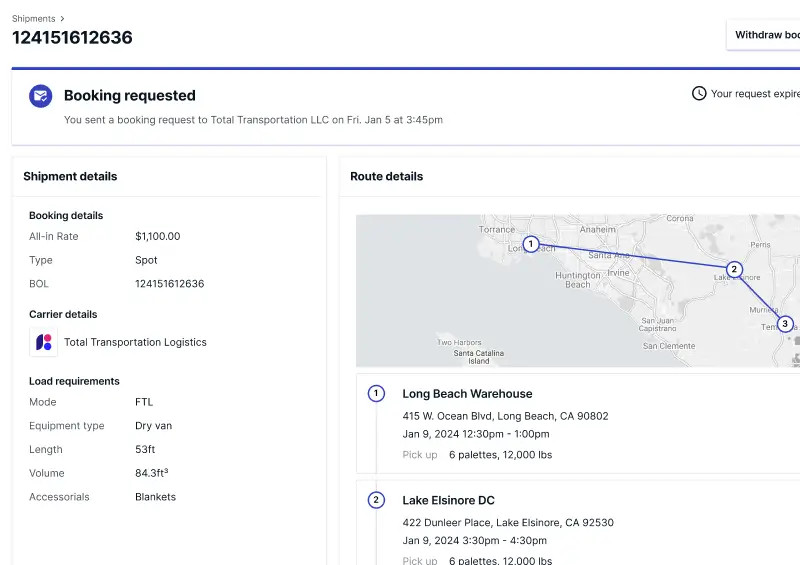This screenshot has width=800, height=565.
Task: Click Long Beach pickup 6 palettes, 12,000 lbs
Action: click(x=500, y=455)
